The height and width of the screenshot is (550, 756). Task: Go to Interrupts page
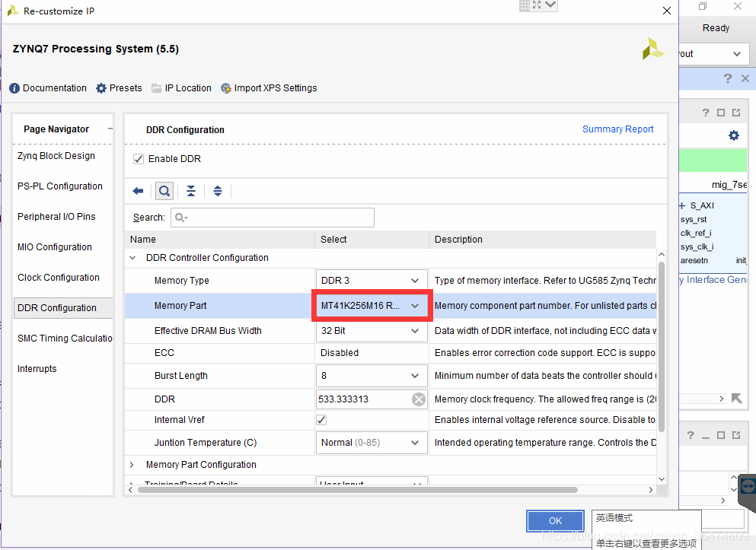37,369
